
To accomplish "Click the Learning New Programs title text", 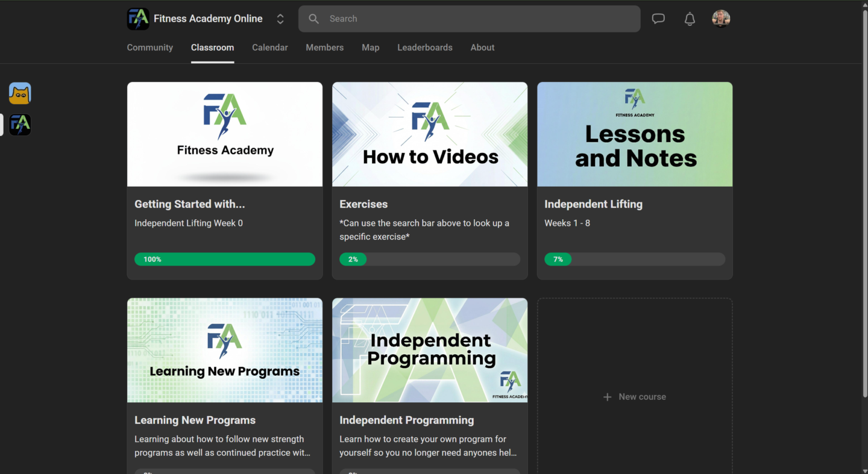I will coord(195,420).
